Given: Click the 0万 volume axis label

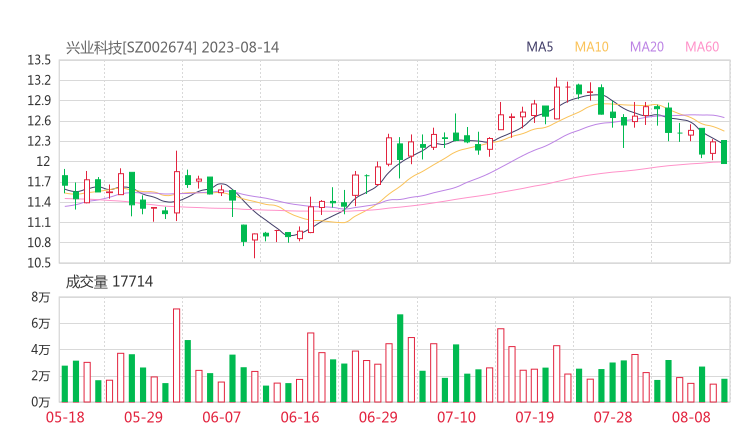Looking at the screenshot, I should 41,402.
